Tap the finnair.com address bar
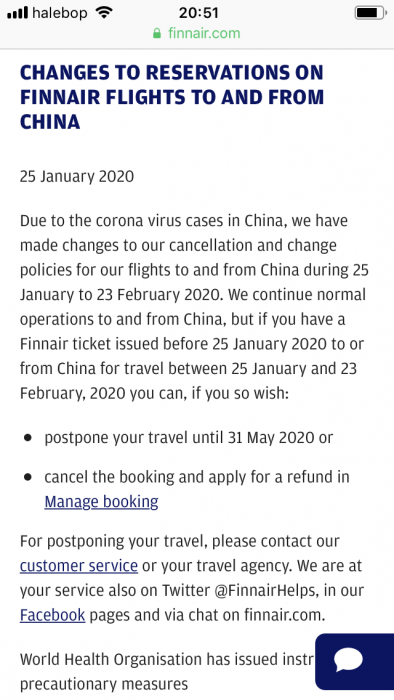This screenshot has width=394, height=700. [x=197, y=33]
